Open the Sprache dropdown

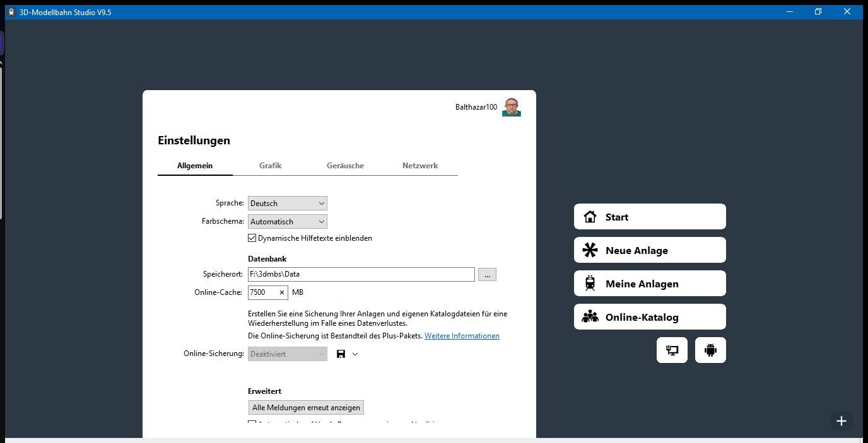[x=287, y=204]
